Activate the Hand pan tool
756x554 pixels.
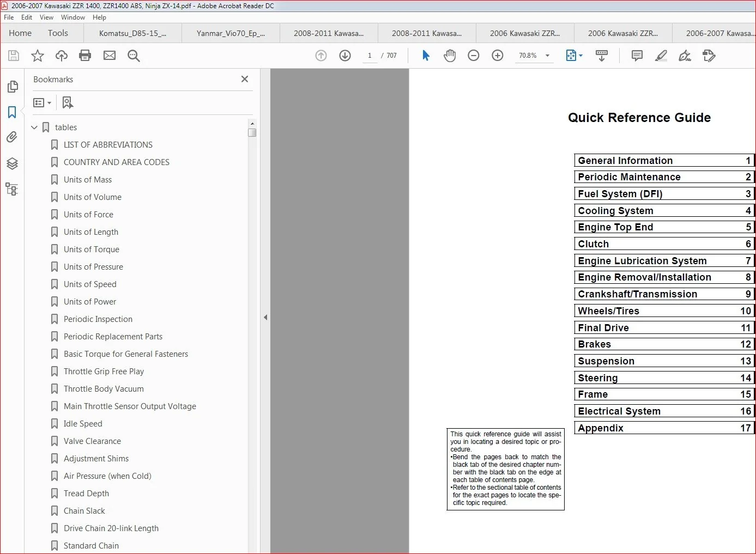point(450,56)
